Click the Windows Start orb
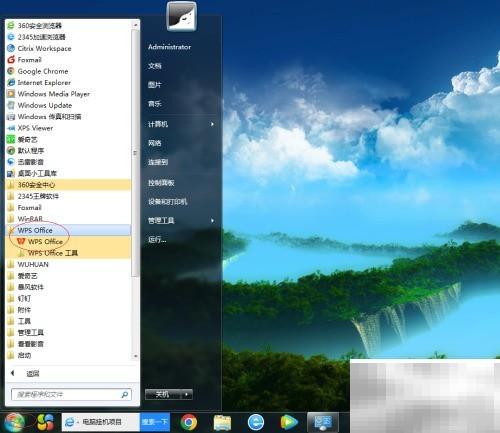Screen dimensions: 500x433 (14, 422)
